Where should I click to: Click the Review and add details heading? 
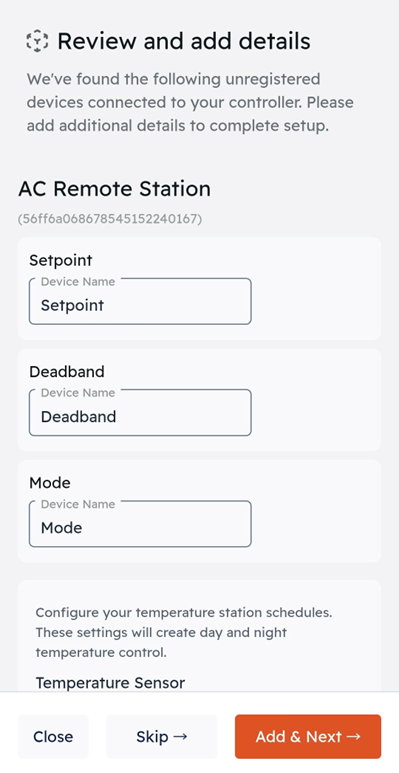[x=184, y=41]
